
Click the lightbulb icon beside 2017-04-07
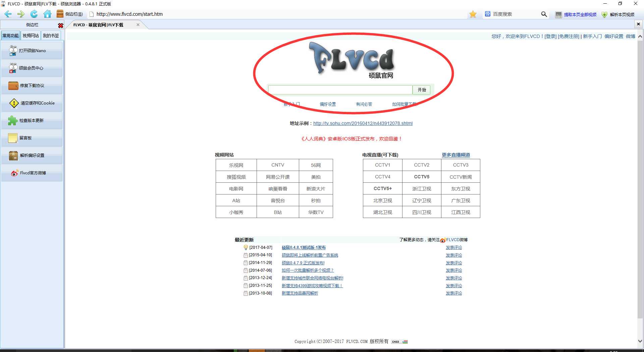click(246, 248)
